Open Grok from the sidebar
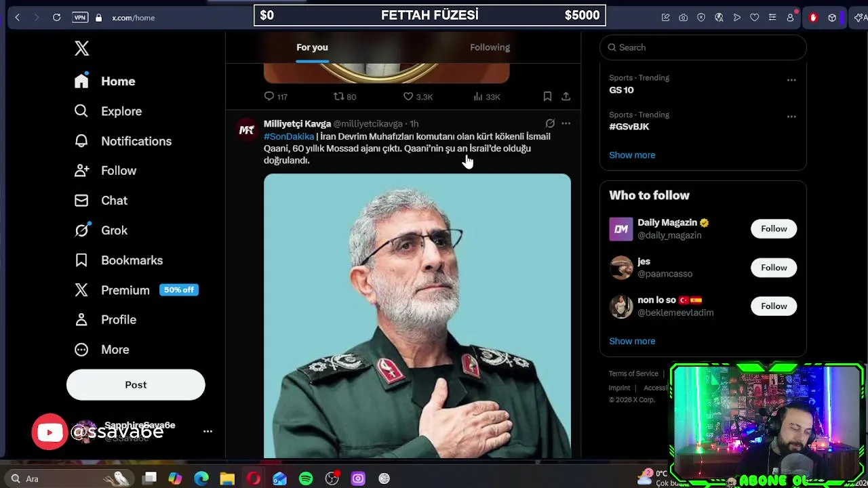Screen dimensions: 868x488 click(x=101, y=230)
